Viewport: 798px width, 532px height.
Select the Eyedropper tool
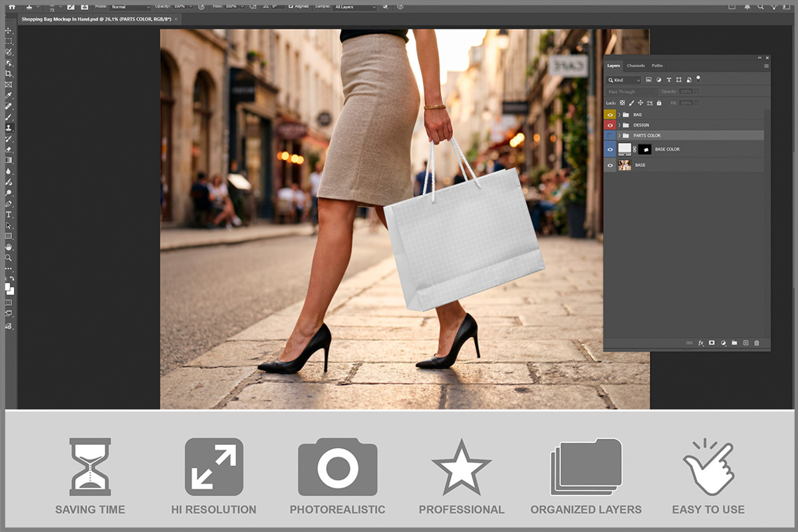coord(9,95)
